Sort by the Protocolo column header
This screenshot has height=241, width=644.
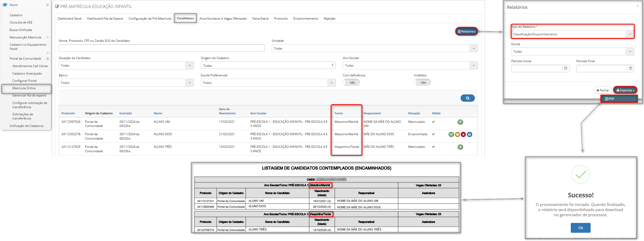click(68, 113)
